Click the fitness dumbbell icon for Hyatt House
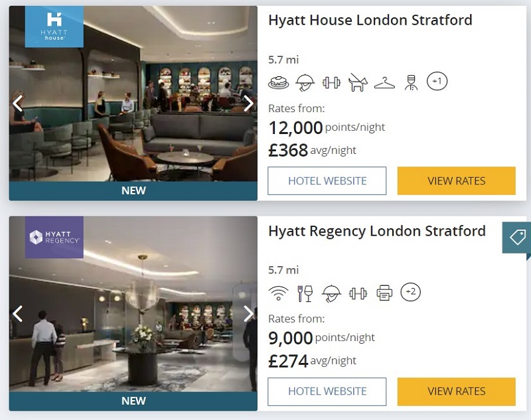Image resolution: width=531 pixels, height=420 pixels. coord(331,82)
